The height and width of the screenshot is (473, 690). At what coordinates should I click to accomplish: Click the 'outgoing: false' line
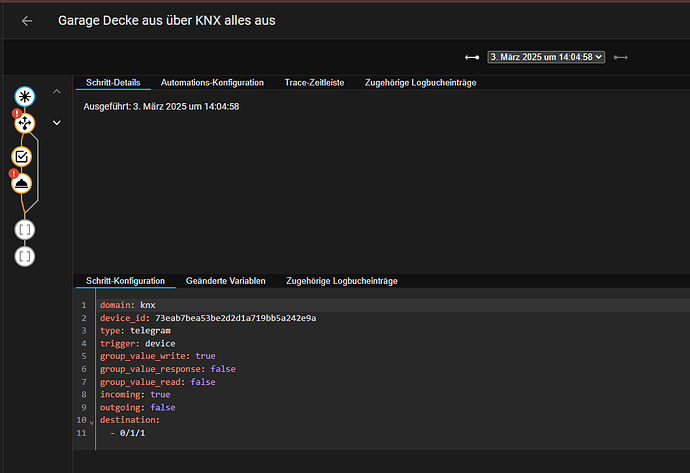[x=137, y=407]
